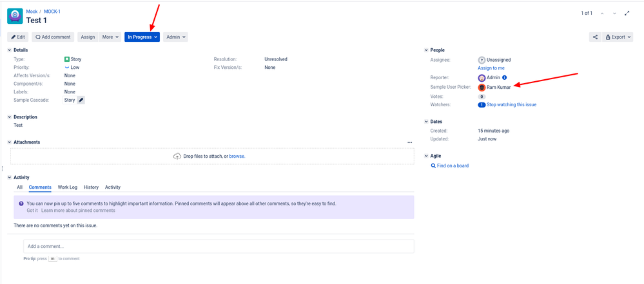Collapse the Agile section

pos(426,156)
